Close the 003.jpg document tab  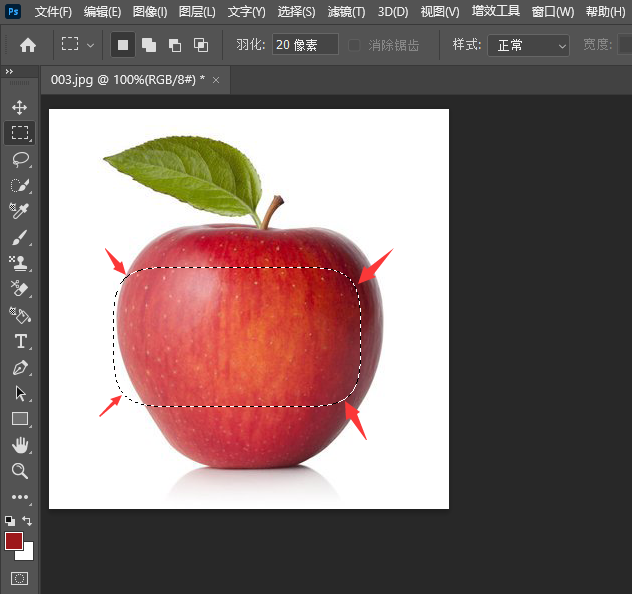coord(216,80)
